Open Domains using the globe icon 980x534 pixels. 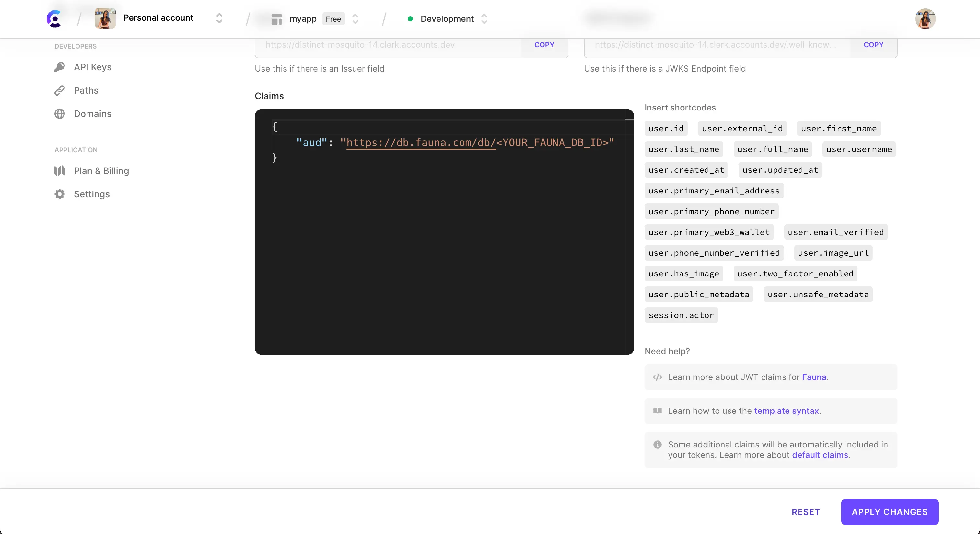click(60, 114)
